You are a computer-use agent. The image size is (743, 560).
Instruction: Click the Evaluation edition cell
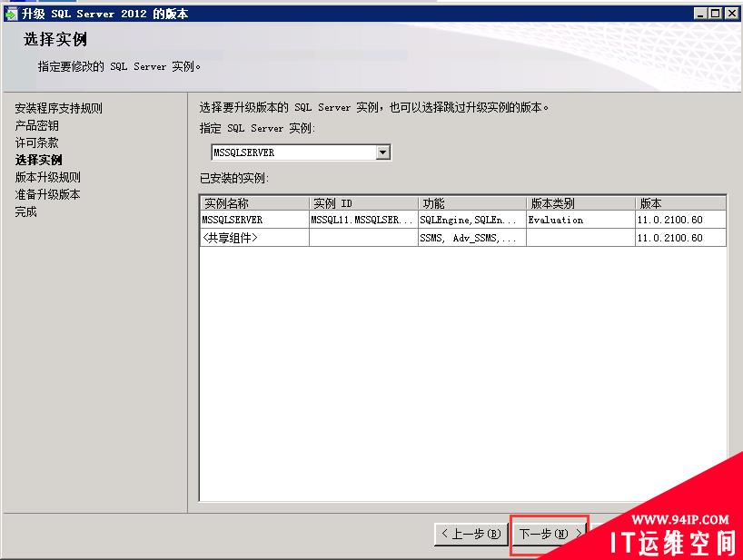coord(580,220)
